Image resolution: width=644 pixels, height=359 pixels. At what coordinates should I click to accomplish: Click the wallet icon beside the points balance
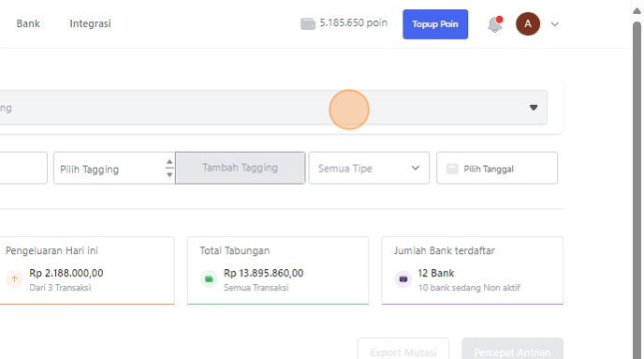(x=308, y=23)
